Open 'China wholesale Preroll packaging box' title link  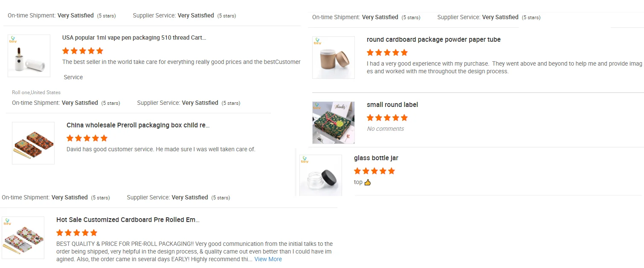[x=138, y=125]
